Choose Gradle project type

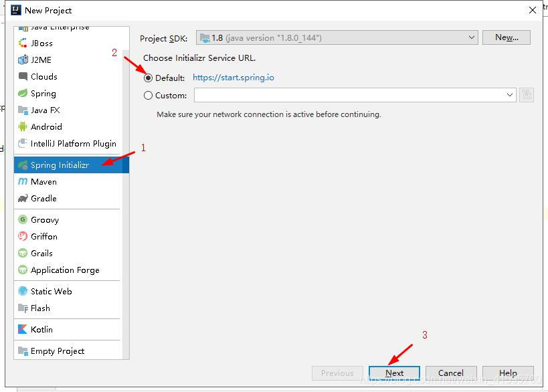point(68,199)
